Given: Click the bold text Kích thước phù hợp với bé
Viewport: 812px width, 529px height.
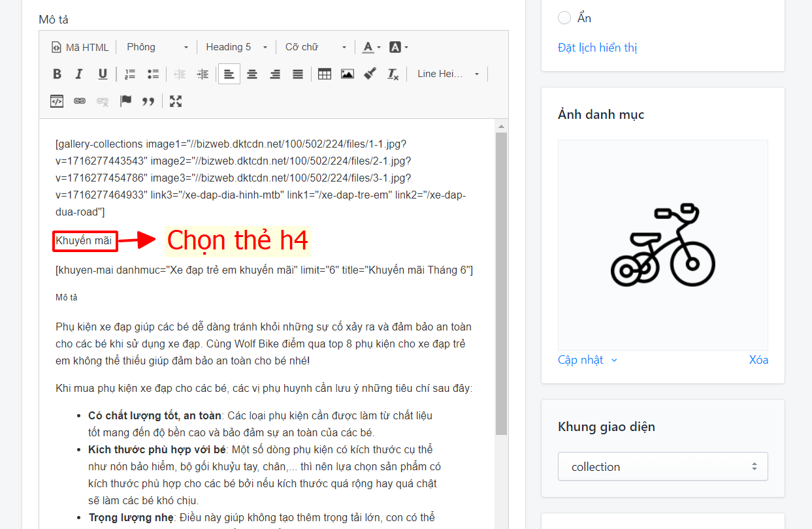Looking at the screenshot, I should [x=157, y=450].
